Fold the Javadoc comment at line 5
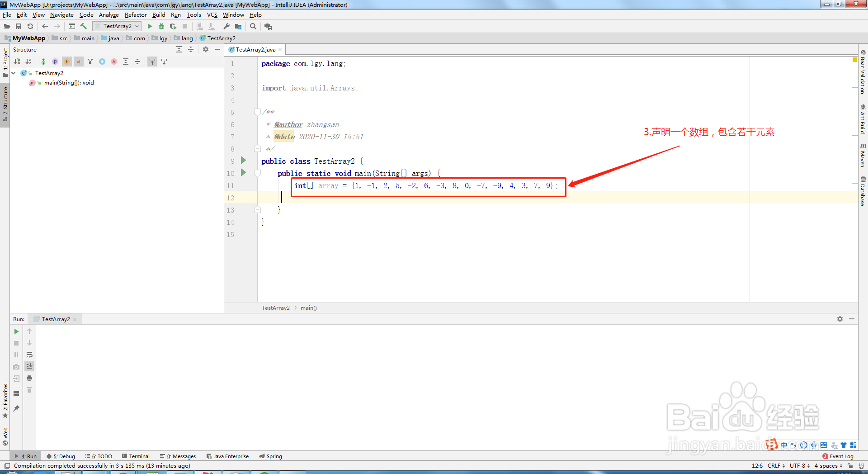The height and width of the screenshot is (474, 868). coord(257,112)
